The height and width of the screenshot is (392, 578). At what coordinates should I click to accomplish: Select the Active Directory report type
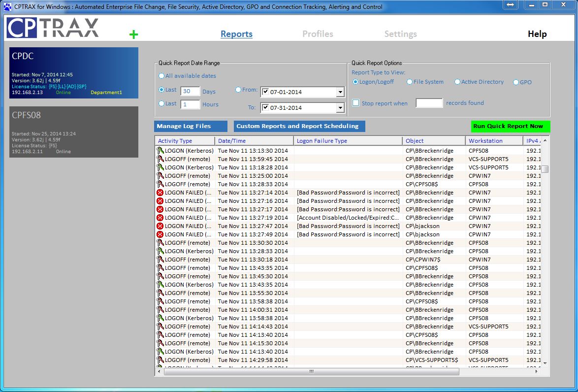coord(457,82)
